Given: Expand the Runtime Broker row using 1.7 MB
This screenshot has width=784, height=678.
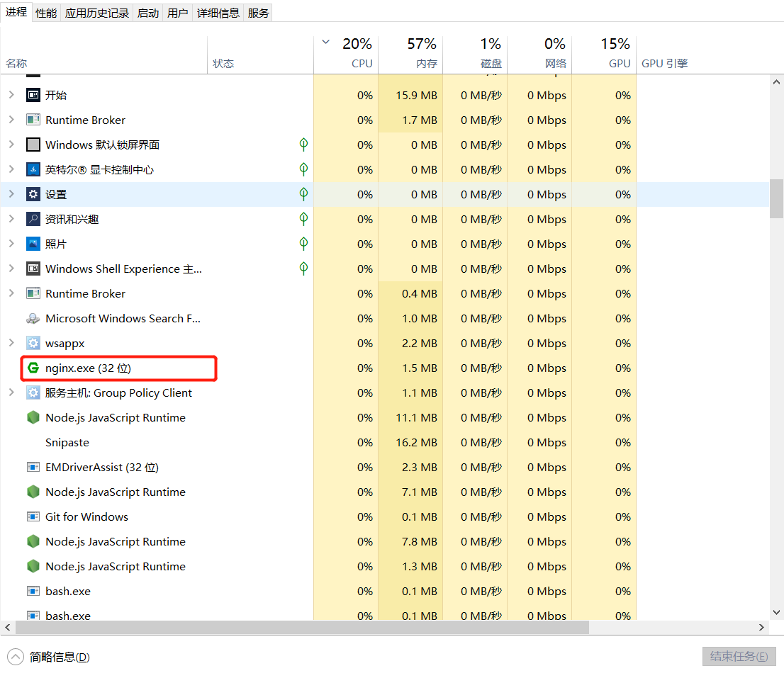Looking at the screenshot, I should (11, 120).
